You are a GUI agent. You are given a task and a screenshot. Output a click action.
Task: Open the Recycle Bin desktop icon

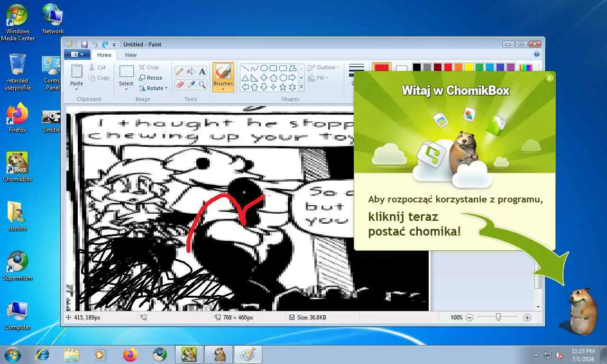click(17, 71)
